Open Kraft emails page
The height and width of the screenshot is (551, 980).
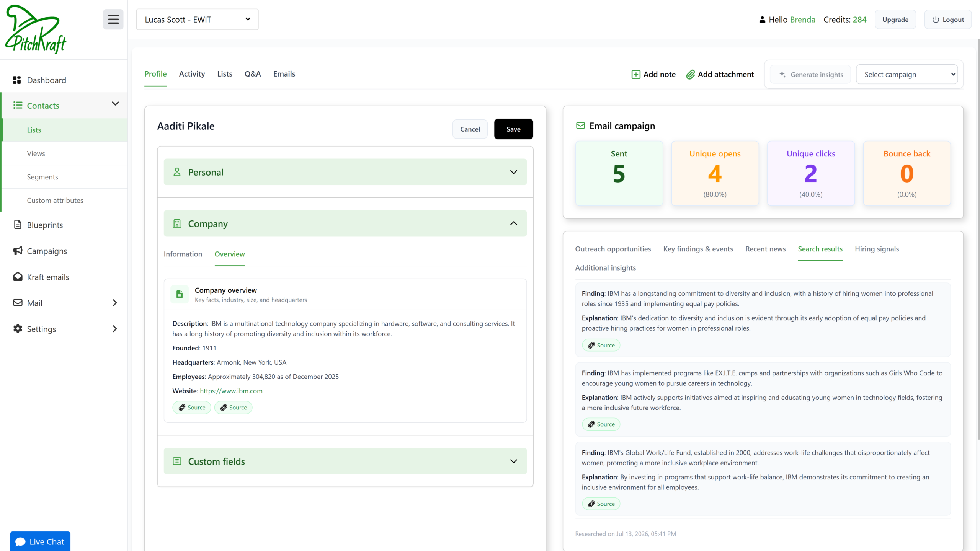point(48,277)
